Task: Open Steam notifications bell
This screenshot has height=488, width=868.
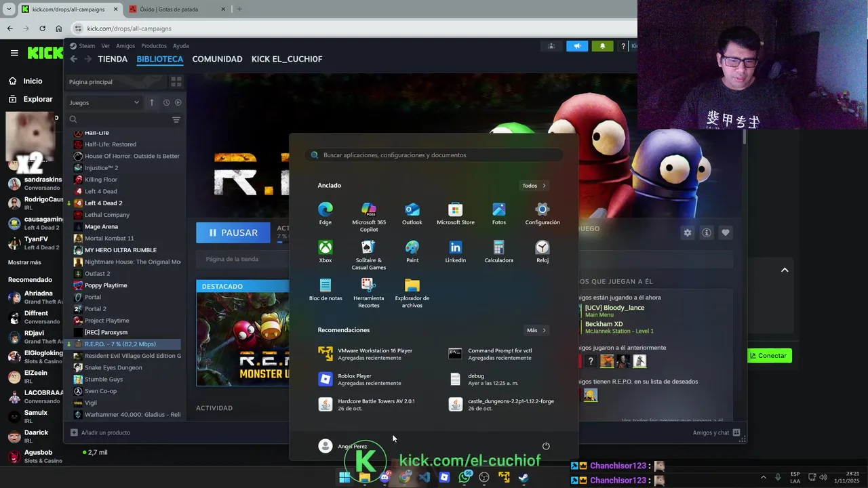Action: tap(602, 46)
